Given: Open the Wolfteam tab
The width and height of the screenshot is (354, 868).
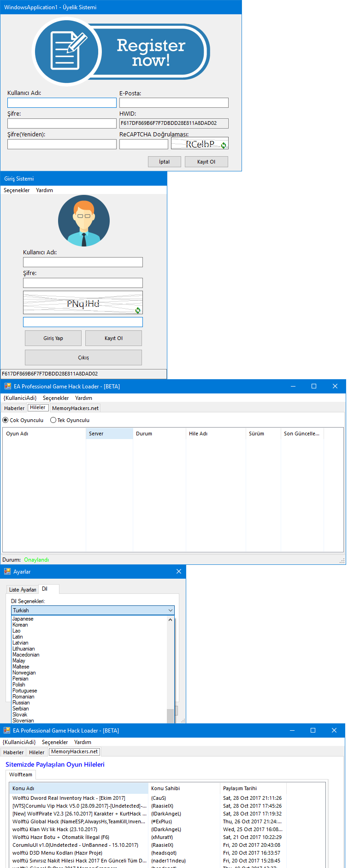Looking at the screenshot, I should click(21, 774).
